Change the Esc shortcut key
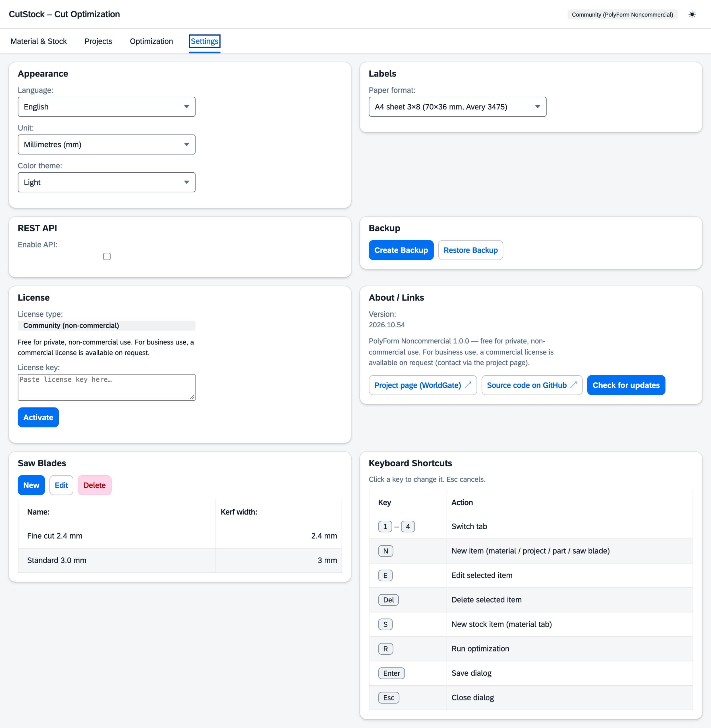The height and width of the screenshot is (728, 711). [x=388, y=698]
